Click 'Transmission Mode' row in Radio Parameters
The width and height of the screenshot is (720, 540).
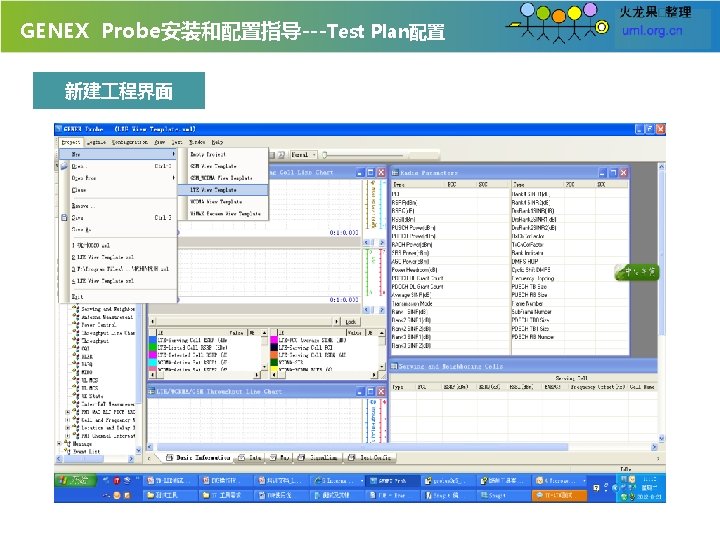450,304
